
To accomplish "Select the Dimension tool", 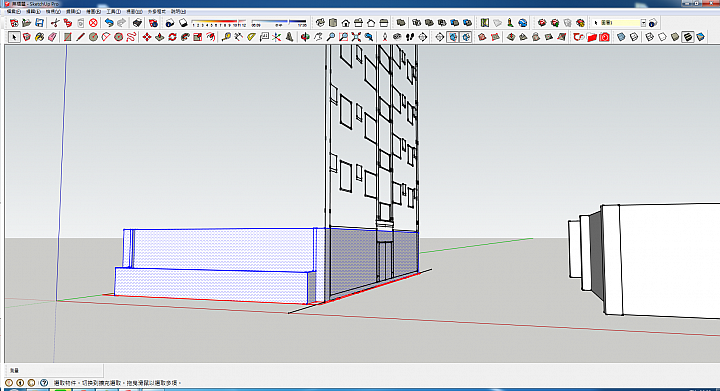I will (x=238, y=37).
